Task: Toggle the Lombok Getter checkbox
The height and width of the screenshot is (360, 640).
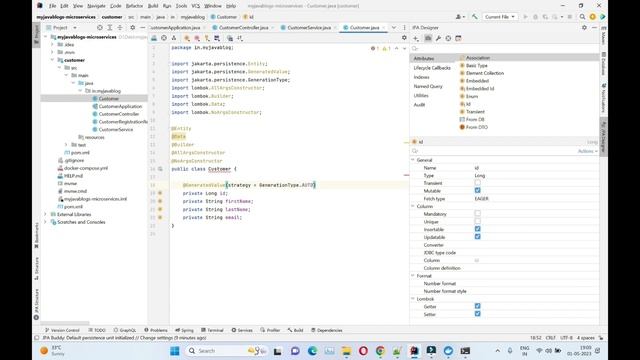Action: [478, 307]
